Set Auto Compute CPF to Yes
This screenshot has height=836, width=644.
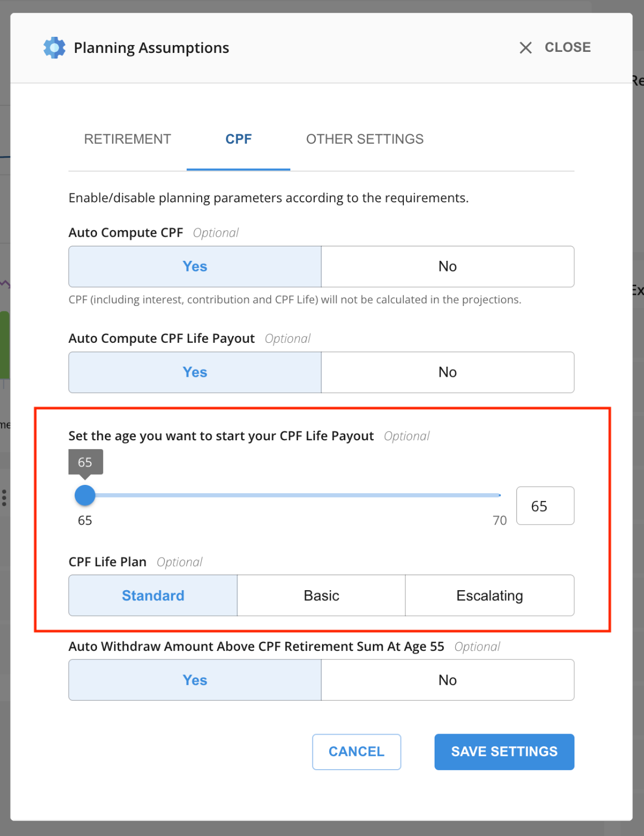195,266
